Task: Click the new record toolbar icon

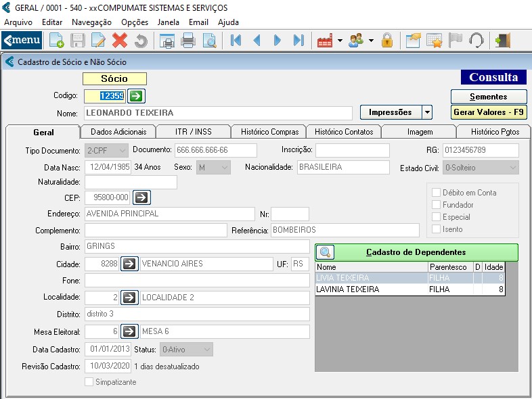Action: pyautogui.click(x=57, y=41)
